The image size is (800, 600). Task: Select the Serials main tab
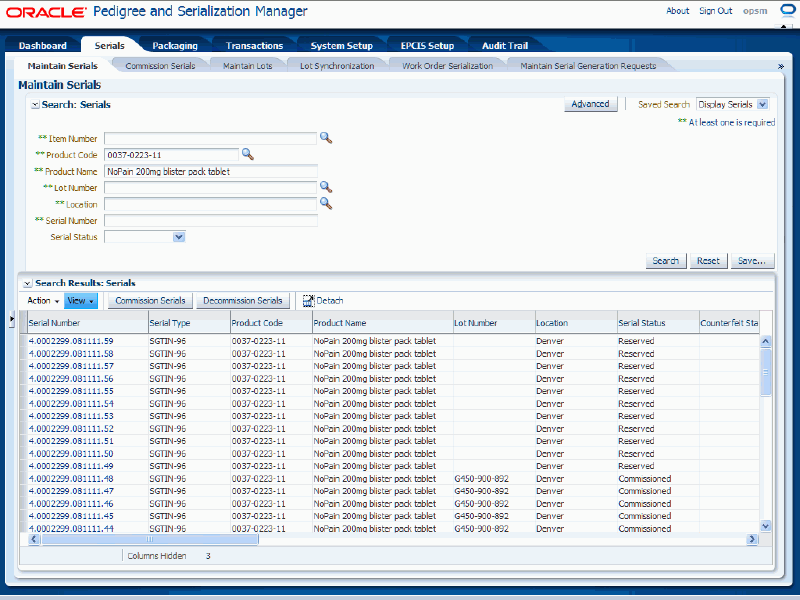click(x=109, y=45)
